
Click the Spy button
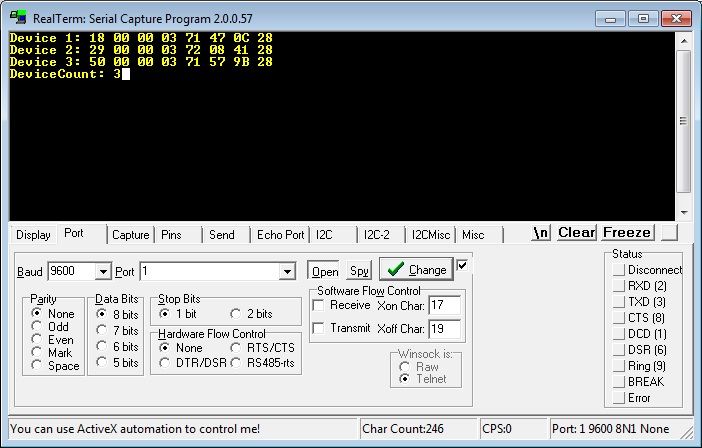359,271
